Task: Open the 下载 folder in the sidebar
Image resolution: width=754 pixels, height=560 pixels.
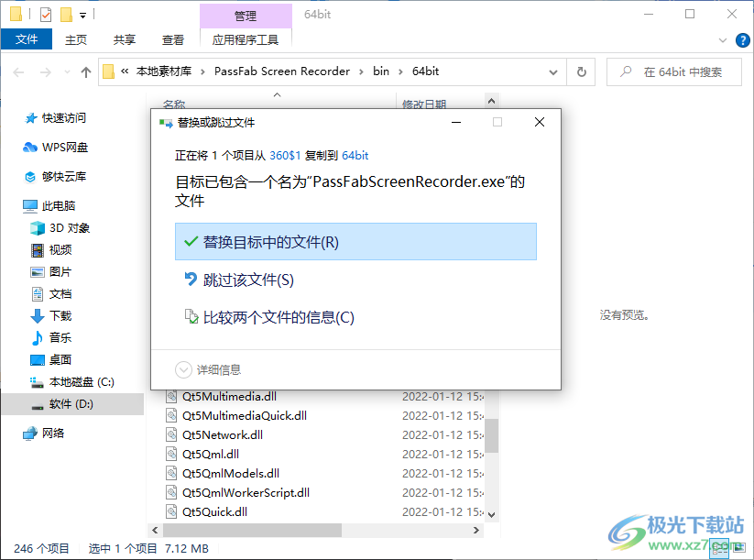Action: [x=60, y=316]
